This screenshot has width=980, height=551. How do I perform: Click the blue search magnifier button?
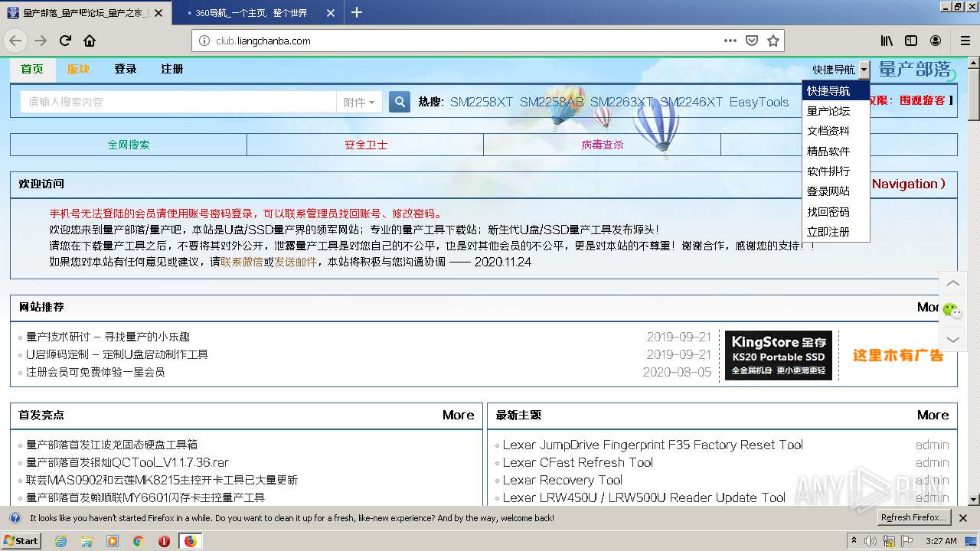(400, 102)
